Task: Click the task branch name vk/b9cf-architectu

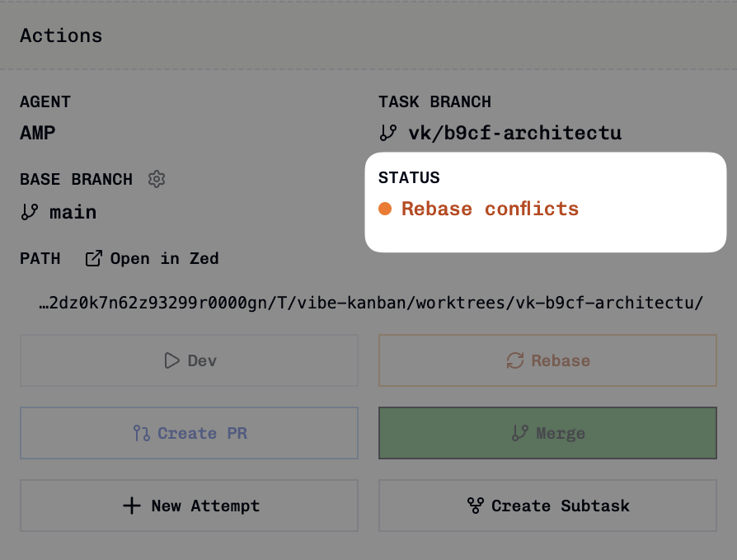Action: (514, 133)
